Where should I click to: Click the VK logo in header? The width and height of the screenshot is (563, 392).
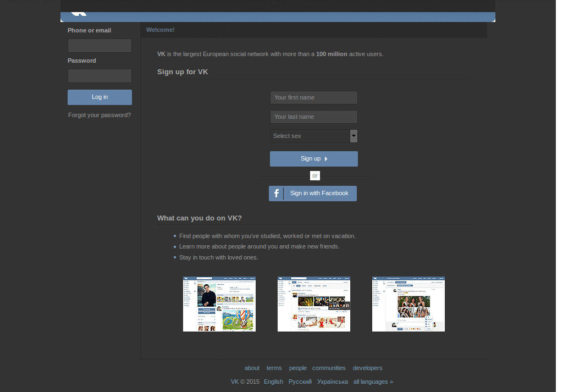point(79,14)
